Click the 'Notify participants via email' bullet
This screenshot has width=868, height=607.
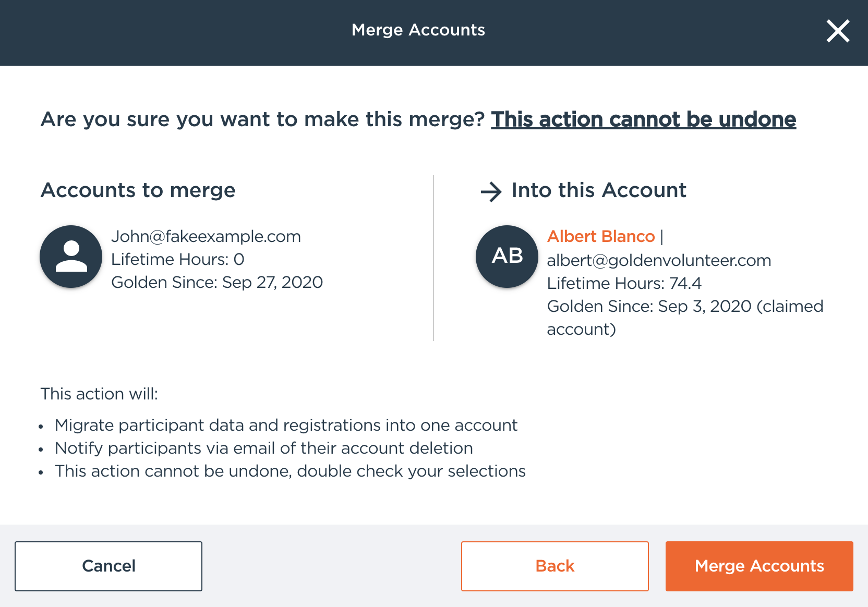pos(263,448)
